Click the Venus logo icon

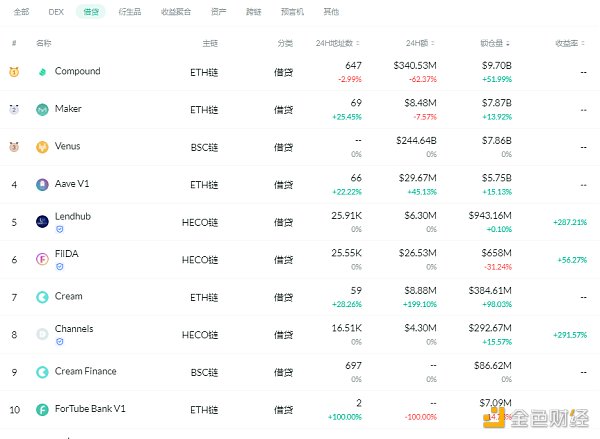[x=42, y=147]
